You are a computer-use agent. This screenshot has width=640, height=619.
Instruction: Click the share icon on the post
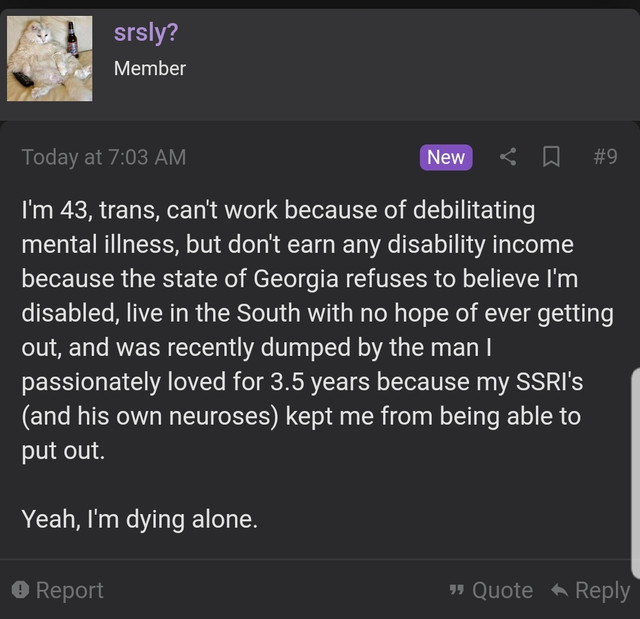(508, 157)
